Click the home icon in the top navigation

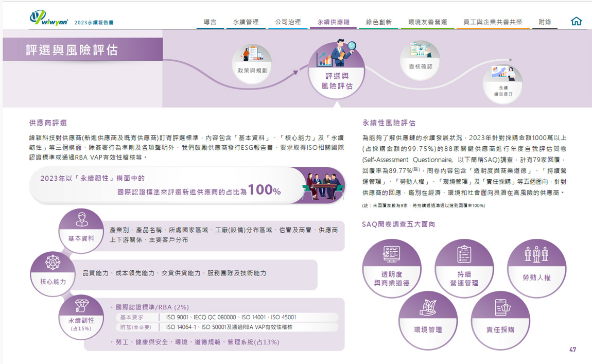[x=577, y=21]
